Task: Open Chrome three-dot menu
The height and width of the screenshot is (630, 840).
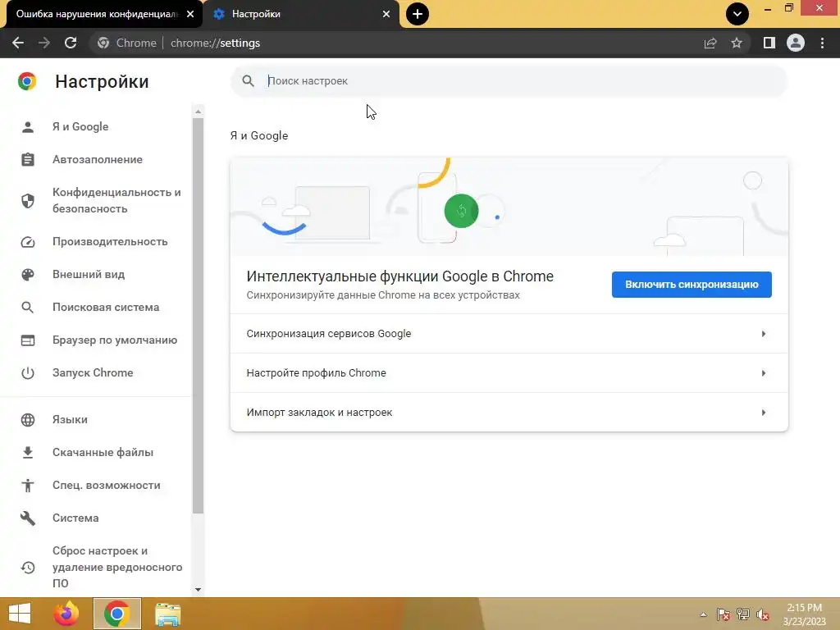Action: click(x=822, y=43)
